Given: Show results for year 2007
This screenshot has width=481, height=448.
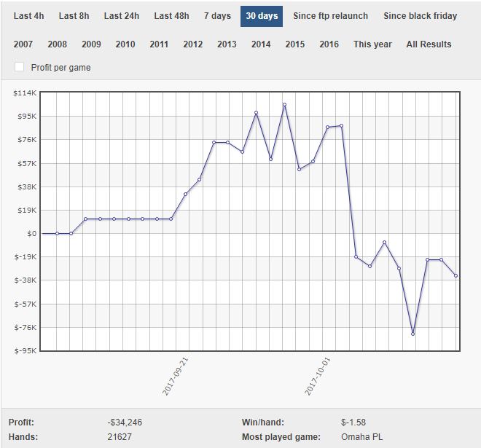Looking at the screenshot, I should [23, 44].
